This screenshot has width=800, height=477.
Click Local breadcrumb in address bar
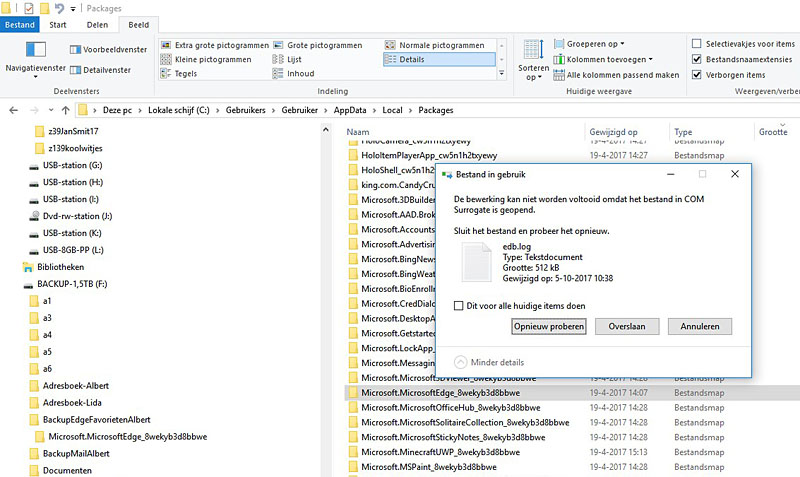(x=392, y=110)
